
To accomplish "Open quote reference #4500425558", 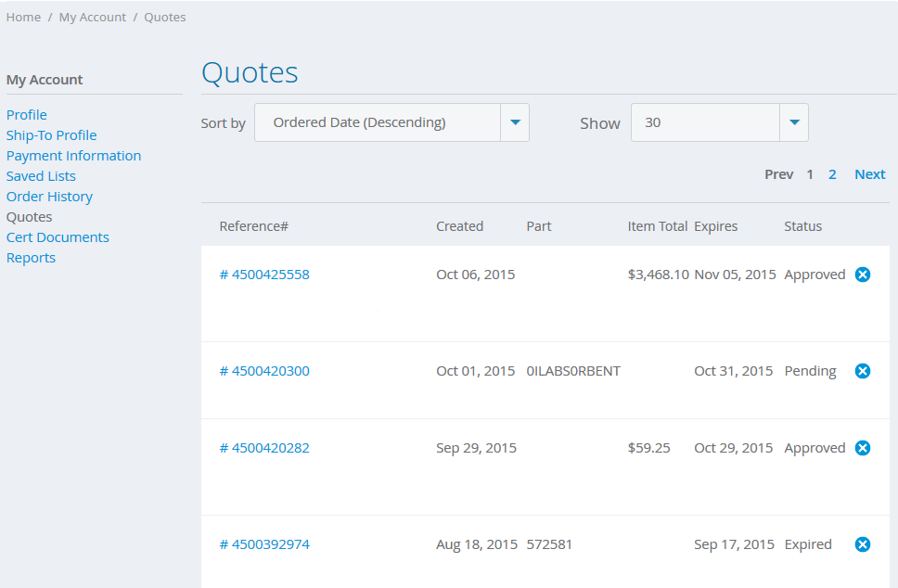I will point(264,275).
